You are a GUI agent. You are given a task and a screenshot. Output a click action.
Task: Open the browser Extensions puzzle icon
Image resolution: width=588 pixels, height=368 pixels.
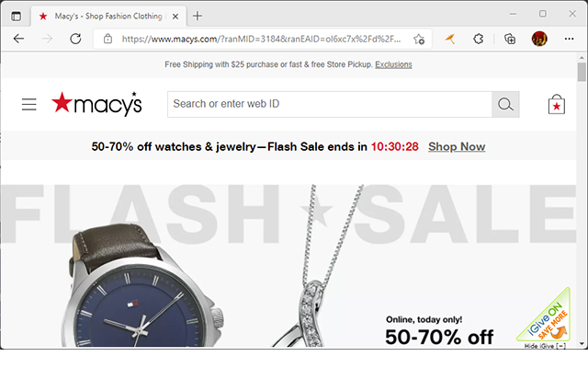click(x=478, y=39)
